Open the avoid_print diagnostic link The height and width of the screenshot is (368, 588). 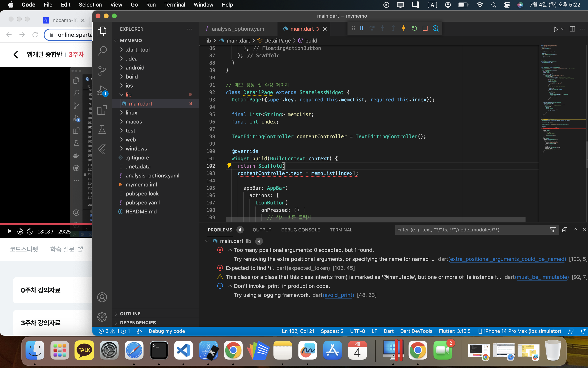(x=339, y=295)
